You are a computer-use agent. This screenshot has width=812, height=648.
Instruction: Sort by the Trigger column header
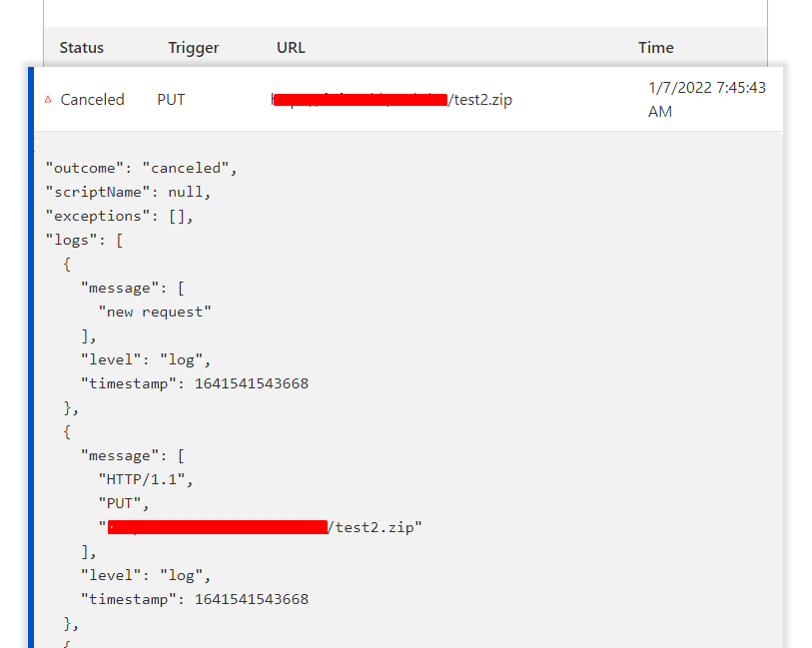[193, 47]
